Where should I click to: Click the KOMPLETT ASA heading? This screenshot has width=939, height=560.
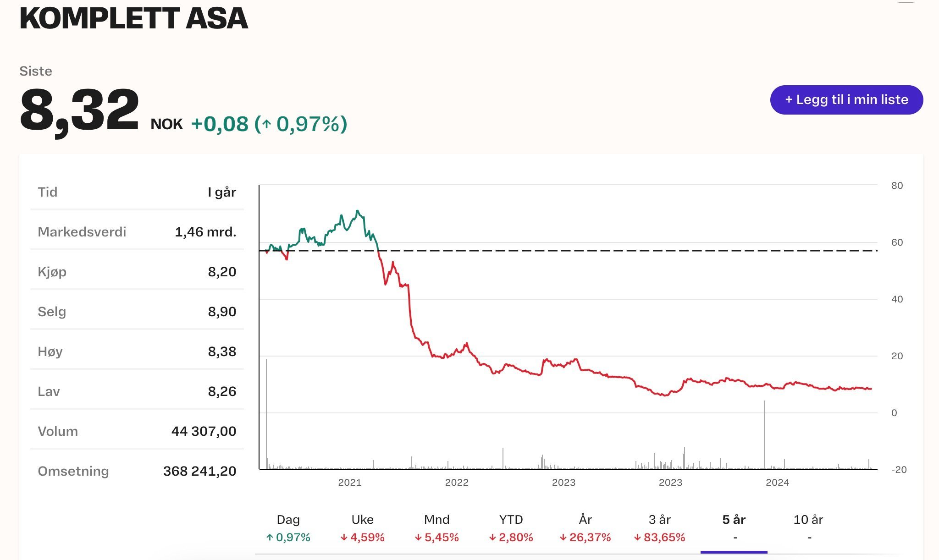click(x=133, y=18)
